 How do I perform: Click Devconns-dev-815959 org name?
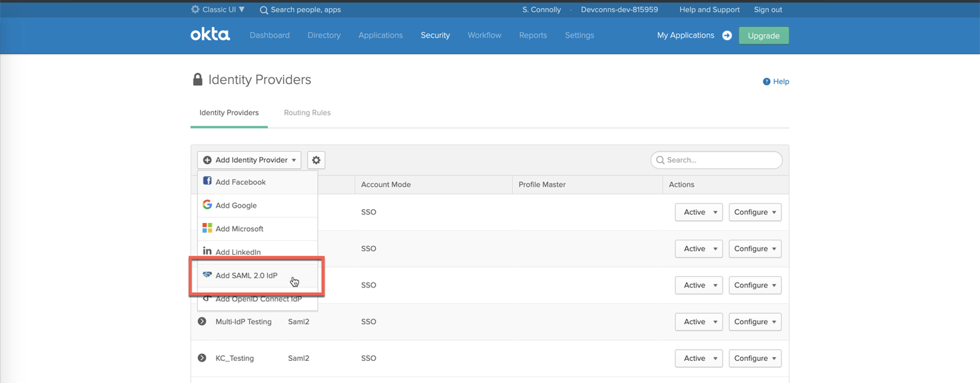(619, 10)
